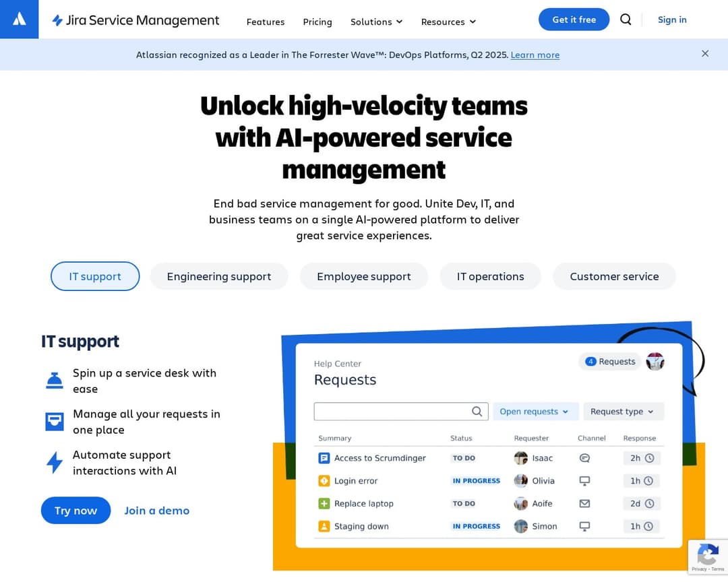This screenshot has height=582, width=728.
Task: Open the Features menu item
Action: (x=266, y=22)
